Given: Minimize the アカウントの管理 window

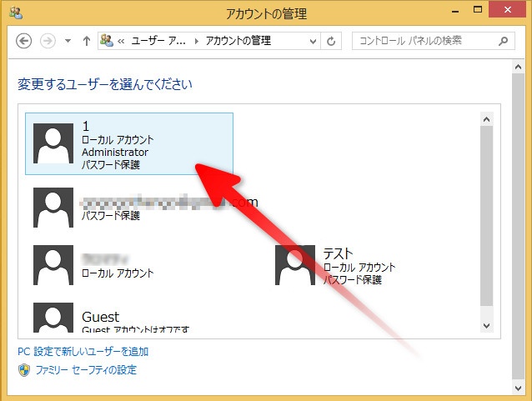Looking at the screenshot, I should [455, 11].
